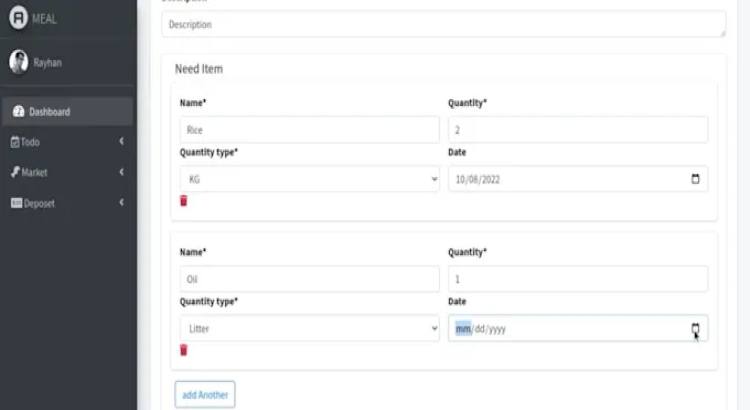Delete the Oil item with trash icon
This screenshot has width=750, height=410.
(x=183, y=350)
